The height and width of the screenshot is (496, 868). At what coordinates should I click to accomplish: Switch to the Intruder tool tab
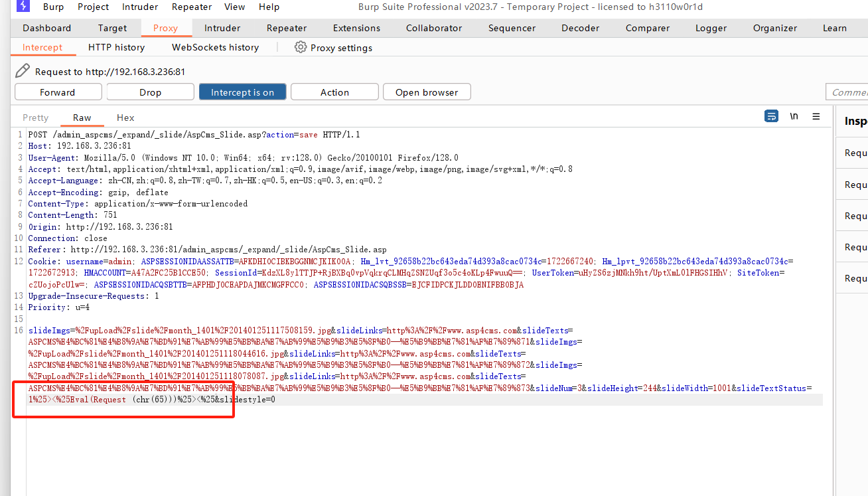pos(222,28)
